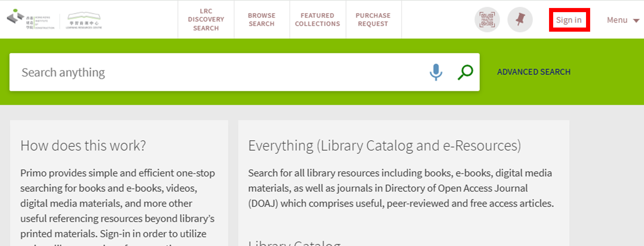This screenshot has width=644, height=246.
Task: Click the "Everything (Library Catalog and e-Resources)" heading
Action: tap(384, 146)
